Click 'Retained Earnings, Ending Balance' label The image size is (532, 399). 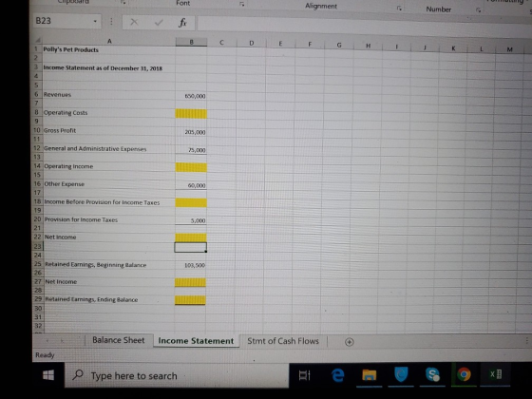coord(108,299)
